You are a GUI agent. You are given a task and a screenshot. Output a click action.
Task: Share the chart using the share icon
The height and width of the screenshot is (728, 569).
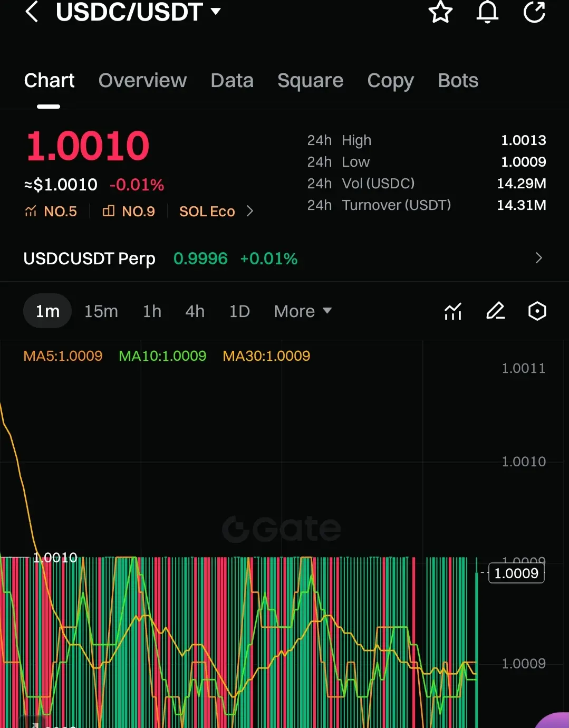coord(534,12)
